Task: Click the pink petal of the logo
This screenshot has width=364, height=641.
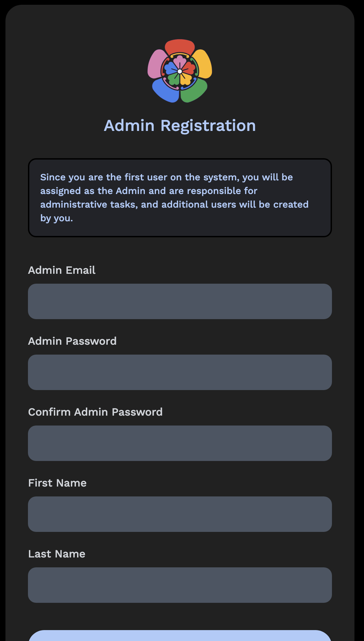Action: click(x=156, y=64)
